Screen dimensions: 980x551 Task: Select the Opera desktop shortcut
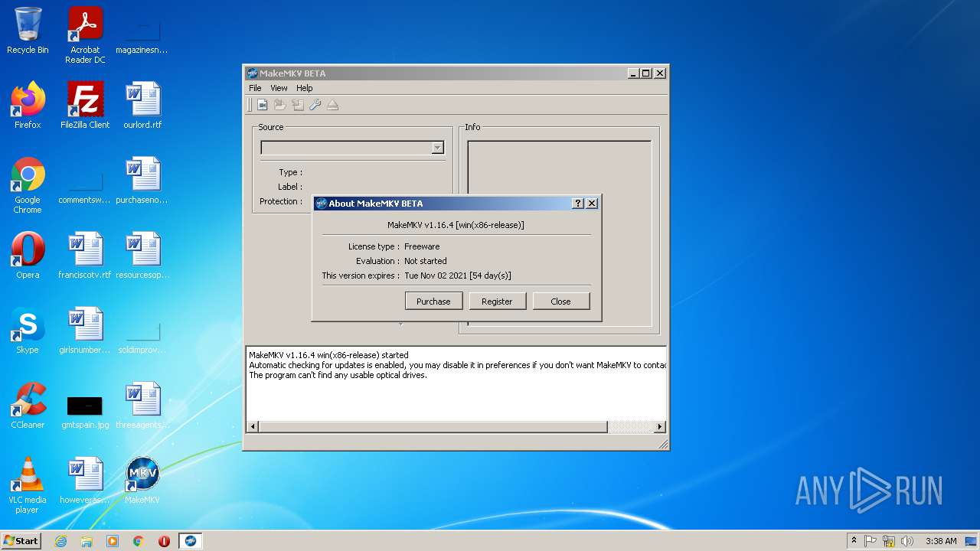(x=28, y=256)
